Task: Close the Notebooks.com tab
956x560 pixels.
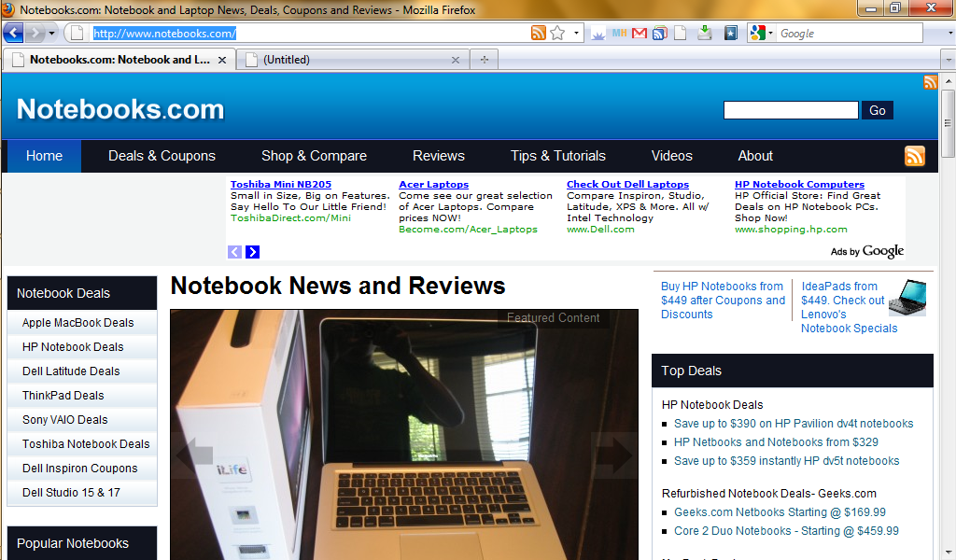Action: pyautogui.click(x=222, y=60)
